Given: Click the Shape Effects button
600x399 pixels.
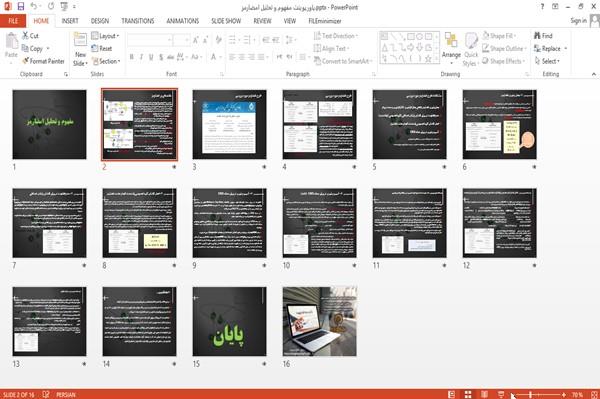Looking at the screenshot, I should (x=503, y=61).
